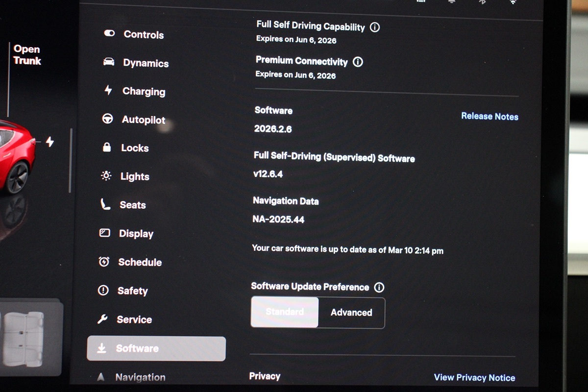The width and height of the screenshot is (588, 392).
Task: Click the lightning bolt Charging icon
Action: (x=108, y=90)
